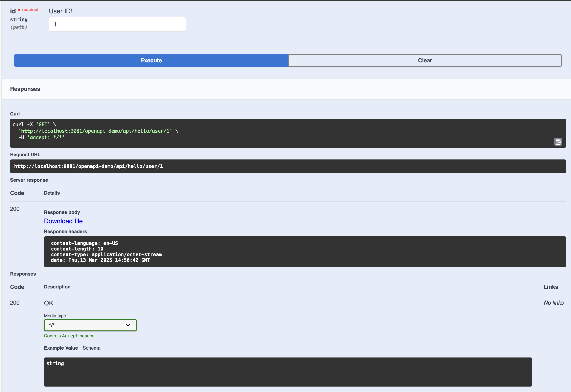
Task: Click the date response header line
Action: point(100,260)
